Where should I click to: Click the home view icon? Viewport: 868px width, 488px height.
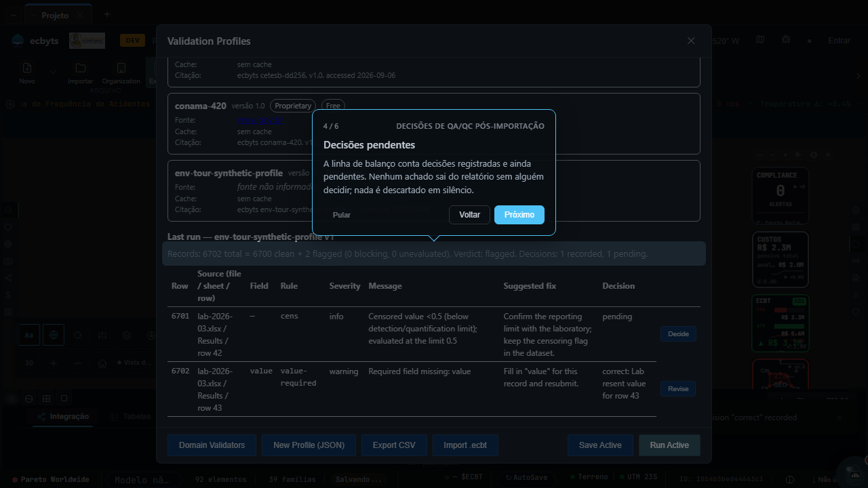102,363
